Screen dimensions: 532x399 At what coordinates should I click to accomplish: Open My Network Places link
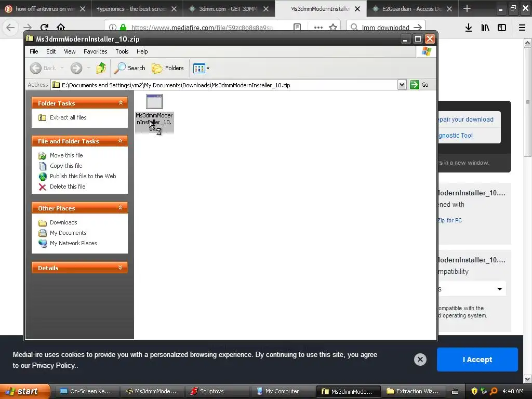pyautogui.click(x=73, y=243)
